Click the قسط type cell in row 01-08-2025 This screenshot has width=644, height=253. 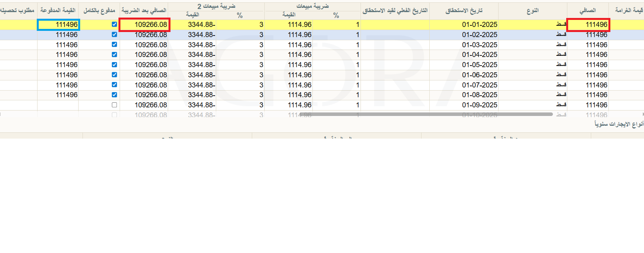(x=533, y=95)
